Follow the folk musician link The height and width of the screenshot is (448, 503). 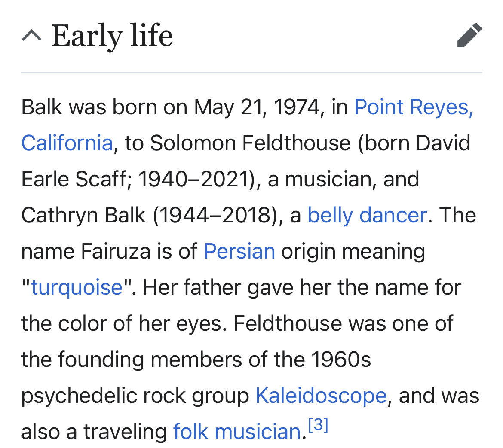pos(237,432)
